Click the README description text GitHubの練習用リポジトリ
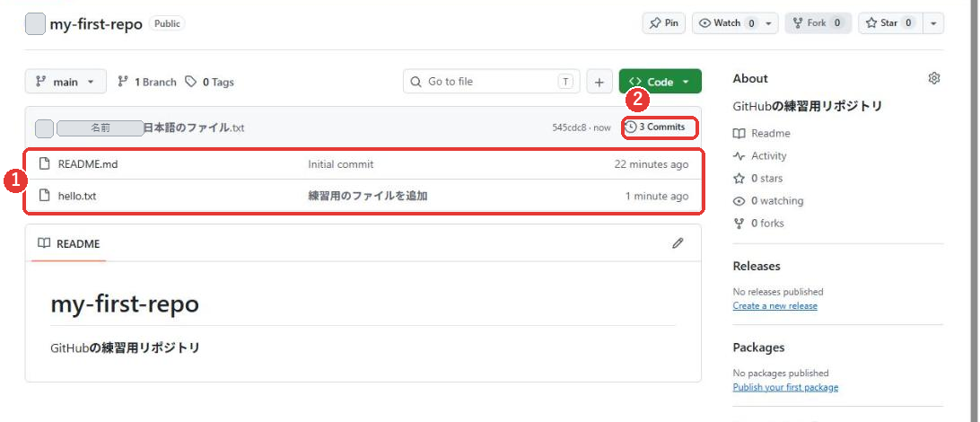Screen dimensions: 980x422 (x=125, y=347)
